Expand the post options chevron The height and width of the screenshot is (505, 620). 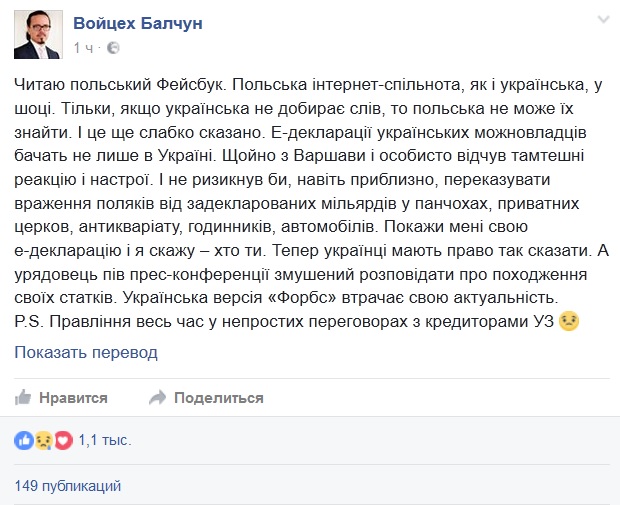(x=603, y=19)
